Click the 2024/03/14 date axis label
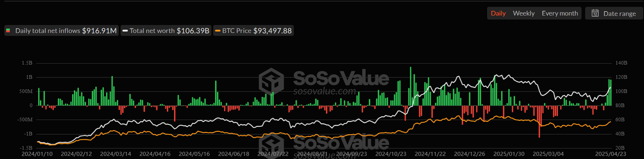Image resolution: width=644 pixels, height=159 pixels. click(x=115, y=154)
